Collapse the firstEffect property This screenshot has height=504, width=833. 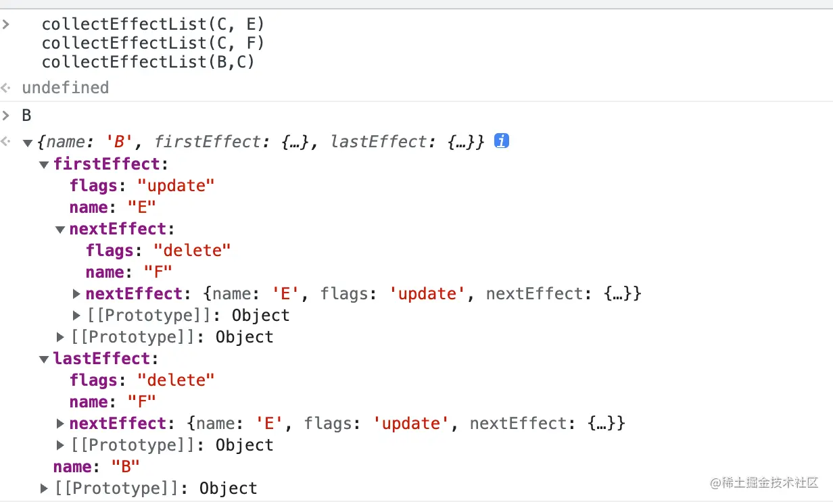[x=44, y=164]
